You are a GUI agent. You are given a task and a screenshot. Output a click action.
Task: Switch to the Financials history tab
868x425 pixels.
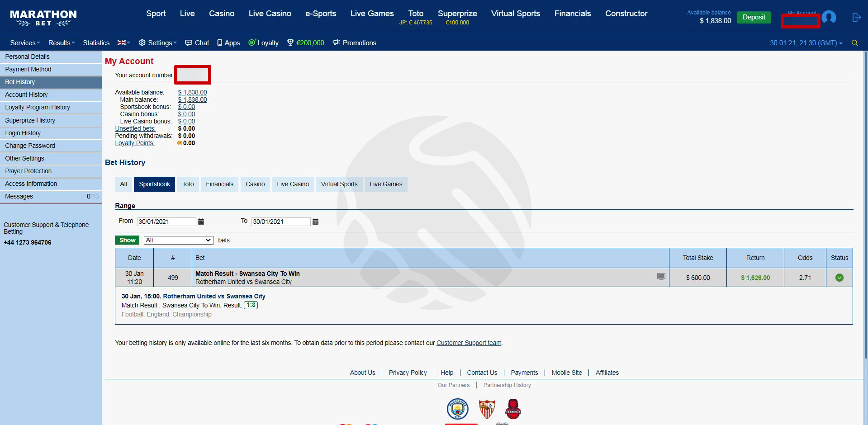click(x=220, y=184)
